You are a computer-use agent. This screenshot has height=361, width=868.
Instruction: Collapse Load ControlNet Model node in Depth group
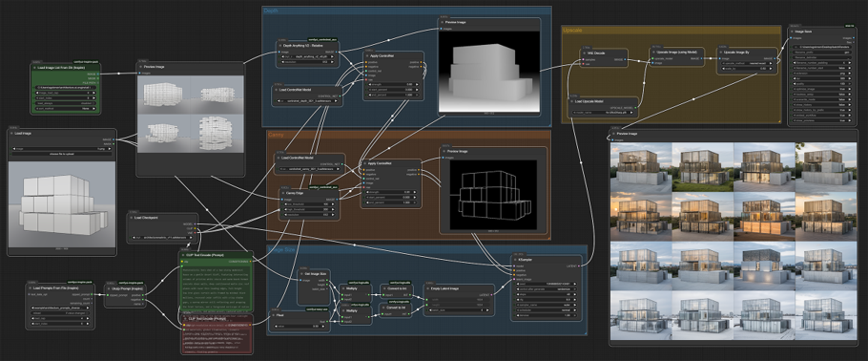[277, 89]
